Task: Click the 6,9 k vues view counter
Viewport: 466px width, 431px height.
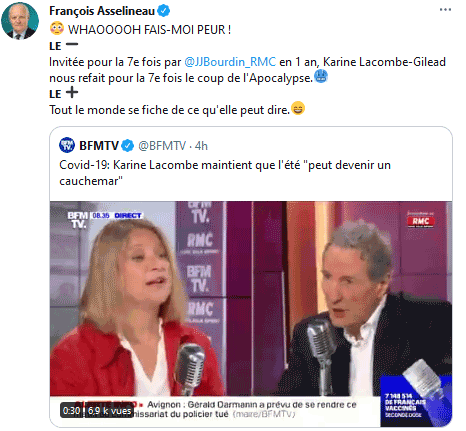Action: point(110,411)
